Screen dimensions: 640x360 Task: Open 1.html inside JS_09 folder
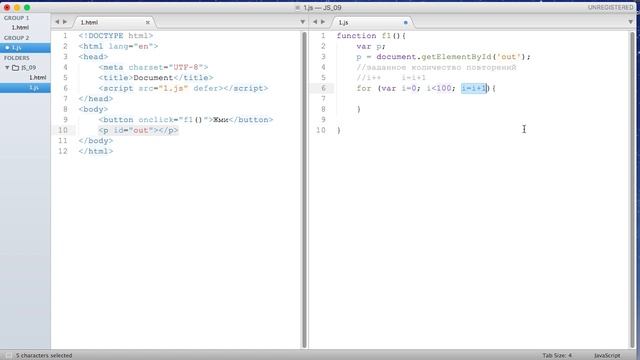38,78
